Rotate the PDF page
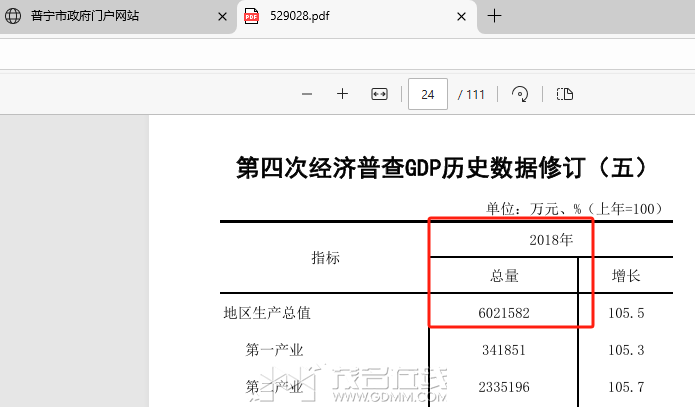 click(520, 94)
